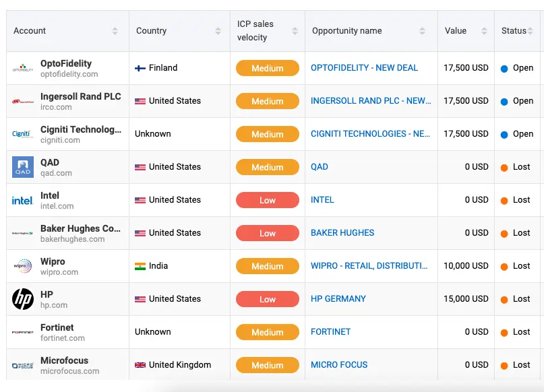The height and width of the screenshot is (392, 544).
Task: Click the intel.com domain text
Action: [57, 206]
